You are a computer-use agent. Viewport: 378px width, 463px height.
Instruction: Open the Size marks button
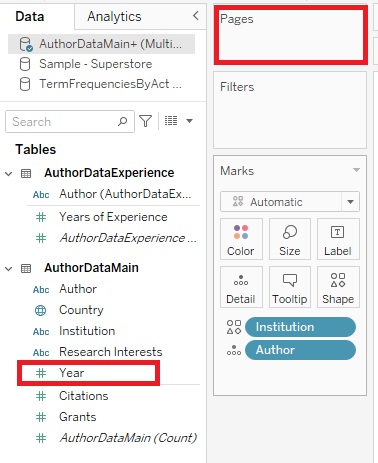point(290,239)
